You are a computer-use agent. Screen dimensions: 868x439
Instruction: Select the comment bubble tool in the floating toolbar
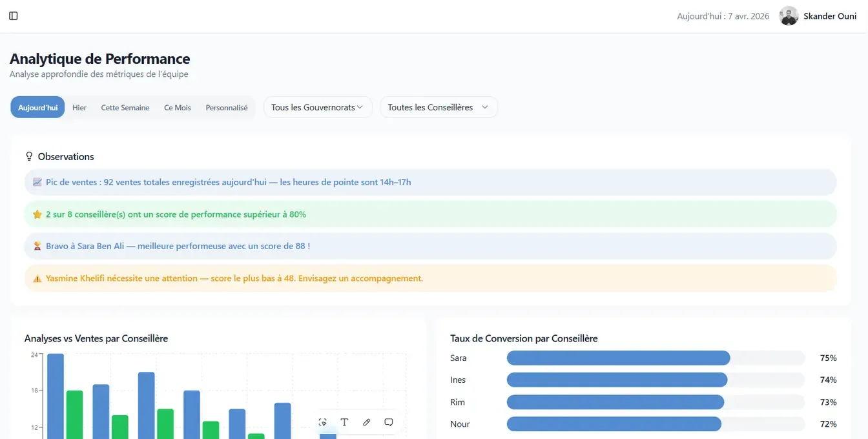tap(389, 422)
